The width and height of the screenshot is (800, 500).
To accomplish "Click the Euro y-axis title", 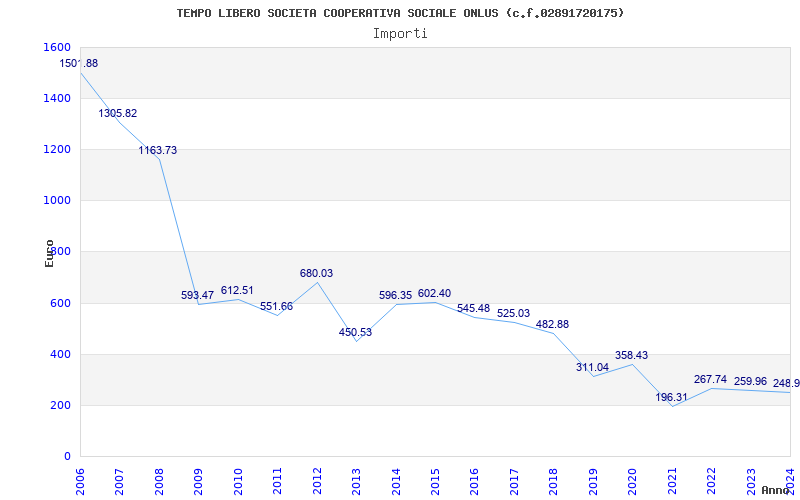I will click(x=49, y=254).
